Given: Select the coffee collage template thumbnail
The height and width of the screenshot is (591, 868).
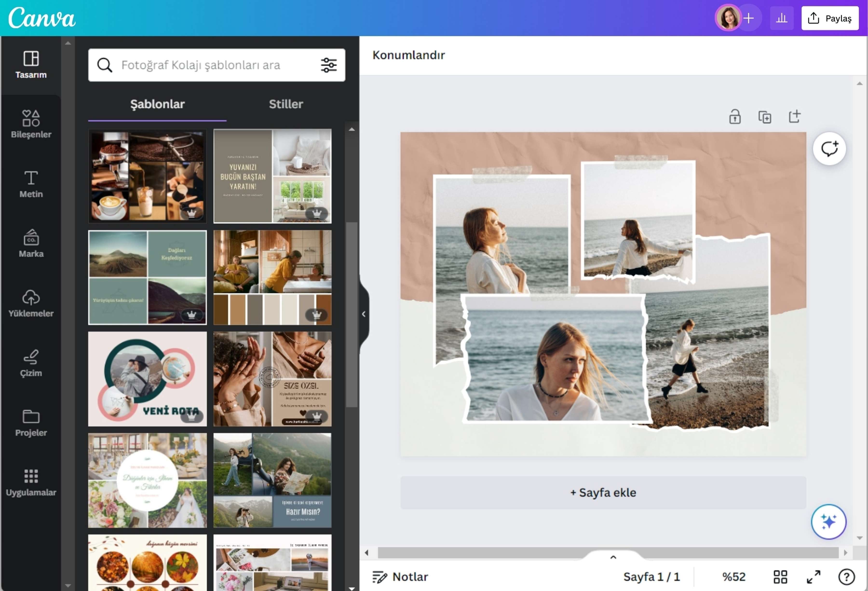Looking at the screenshot, I should pos(147,176).
